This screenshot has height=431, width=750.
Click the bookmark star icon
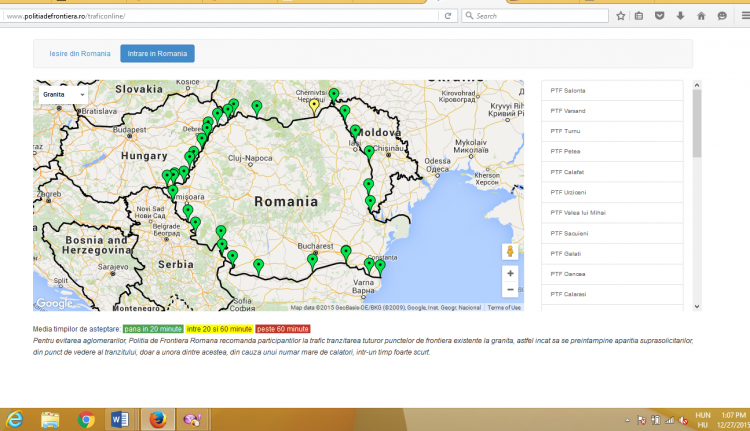(622, 16)
